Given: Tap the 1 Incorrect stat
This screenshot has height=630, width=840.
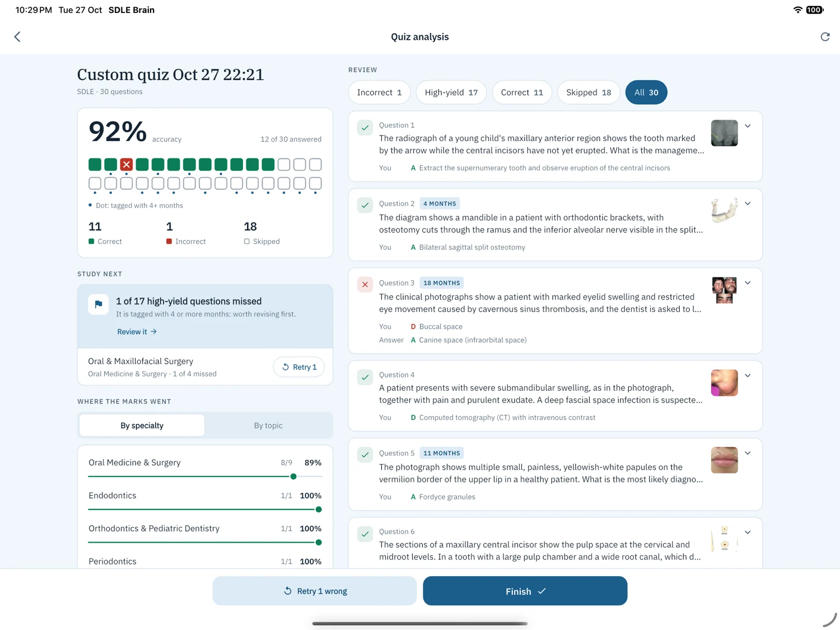Looking at the screenshot, I should tap(186, 234).
